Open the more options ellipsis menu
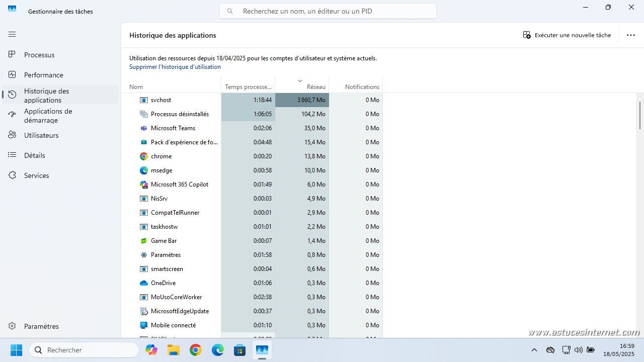This screenshot has width=644, height=362. point(631,35)
